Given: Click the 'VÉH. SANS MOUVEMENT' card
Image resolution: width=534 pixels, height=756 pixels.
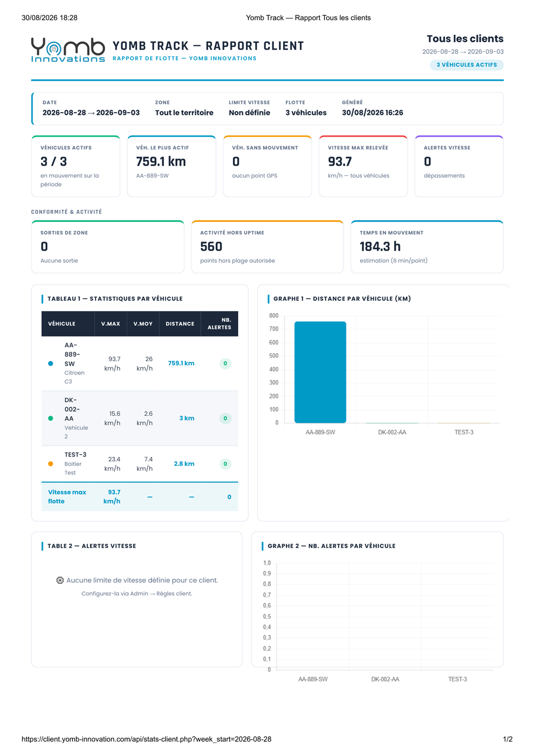Looking at the screenshot, I should point(267,166).
